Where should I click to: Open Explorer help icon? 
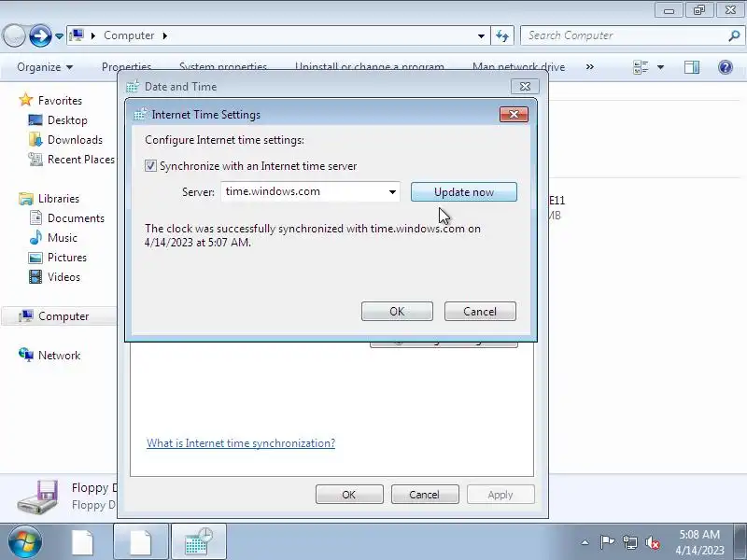(x=726, y=67)
